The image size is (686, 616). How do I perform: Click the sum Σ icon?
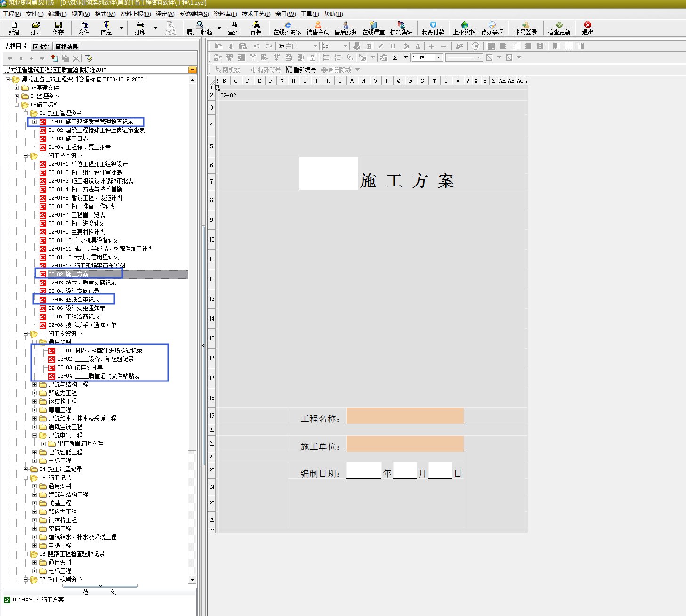click(395, 57)
